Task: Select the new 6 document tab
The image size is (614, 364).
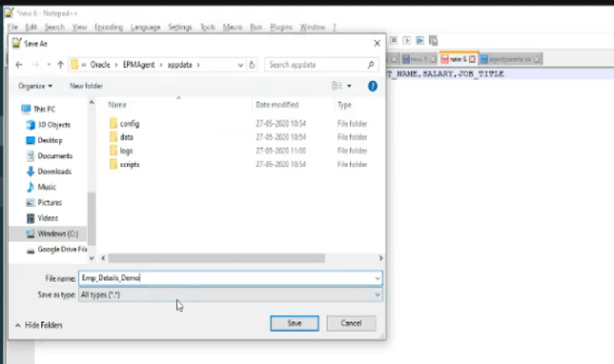Action: 458,59
